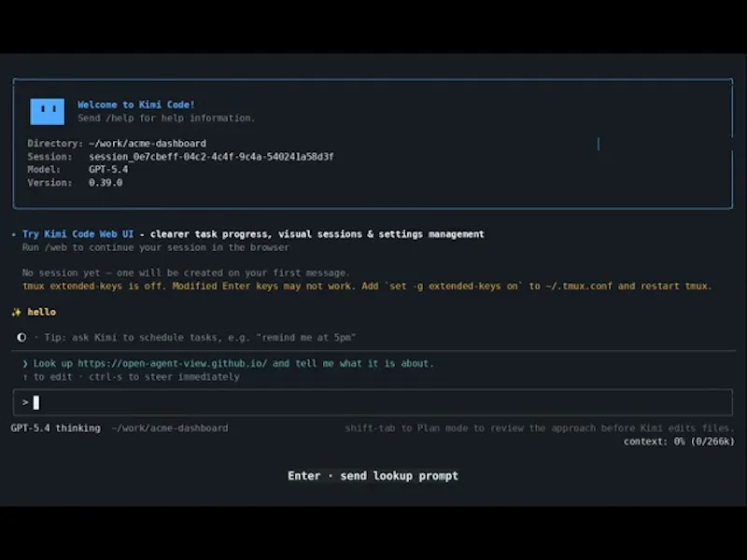
Task: Click the 'hello' user message
Action: click(41, 312)
